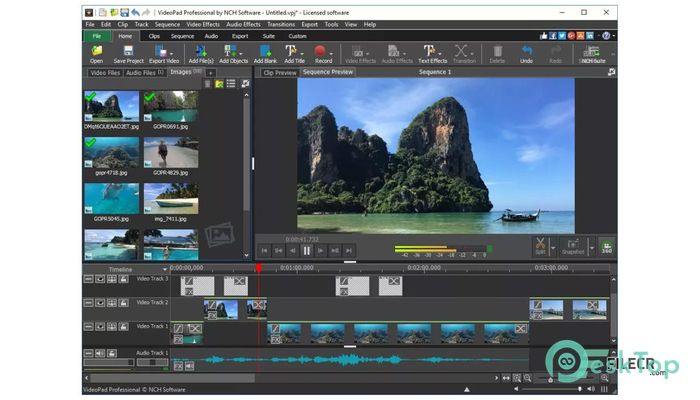Screen dimensions: 700x400
Task: Open the Snapshot options dropdown arrow
Action: (590, 247)
